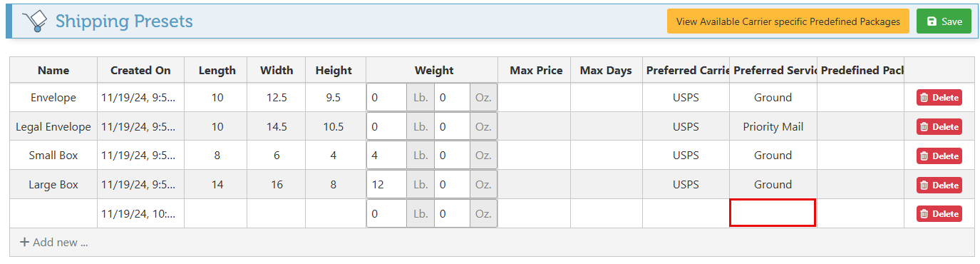Edit Large Box pounds weight field
This screenshot has height=264, width=980.
tap(387, 185)
